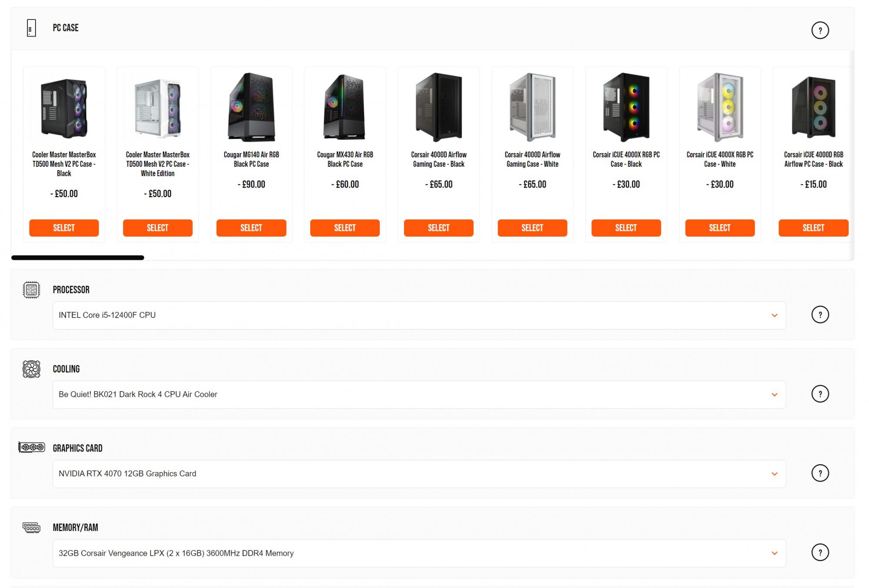Click the Corsair iCUE 4000D RGB image
Viewport: 869px width, 588px height.
pyautogui.click(x=813, y=107)
